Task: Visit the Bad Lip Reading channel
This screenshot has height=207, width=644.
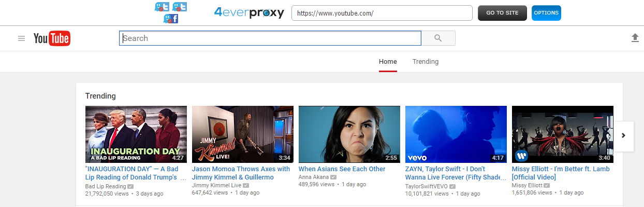Action: coord(106,186)
